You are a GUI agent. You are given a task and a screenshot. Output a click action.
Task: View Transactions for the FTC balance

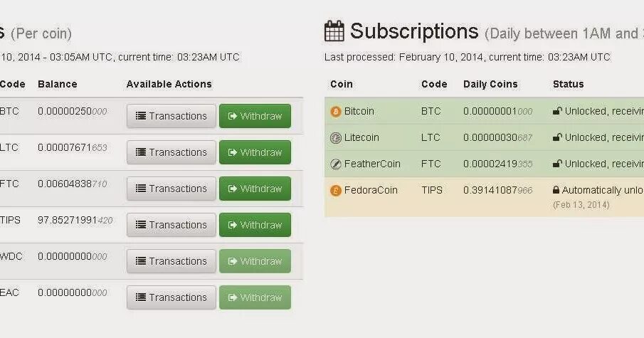(x=171, y=189)
